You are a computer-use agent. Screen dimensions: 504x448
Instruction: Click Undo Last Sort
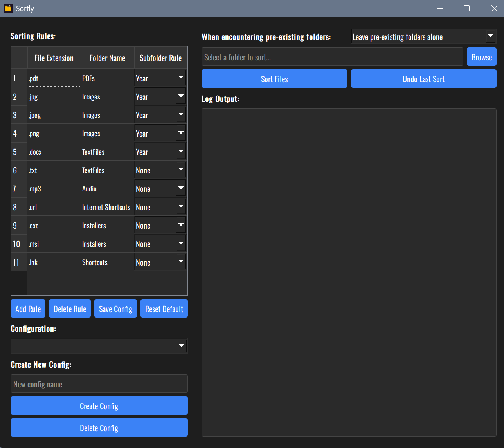click(424, 79)
